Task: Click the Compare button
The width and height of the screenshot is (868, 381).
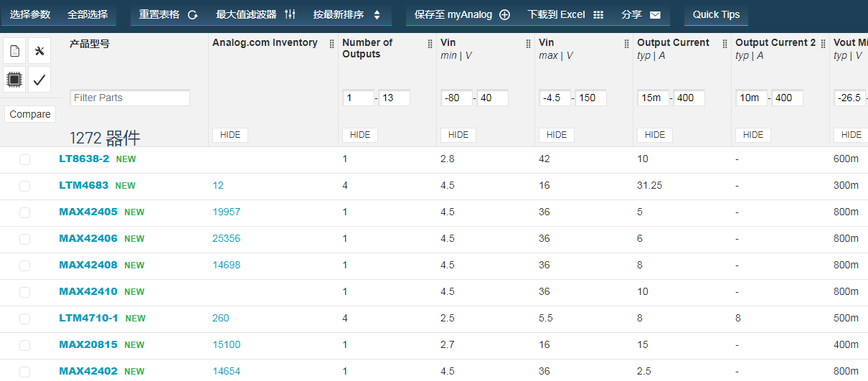Action: click(30, 114)
